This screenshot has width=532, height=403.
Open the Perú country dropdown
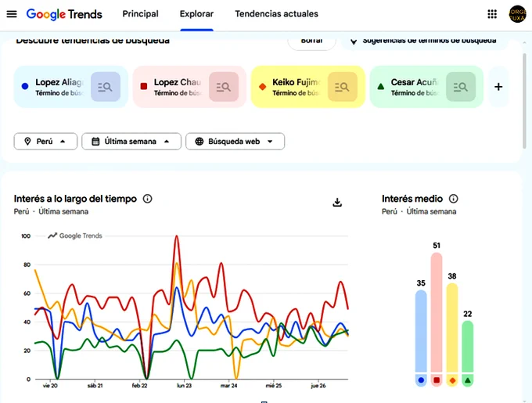[x=45, y=142]
